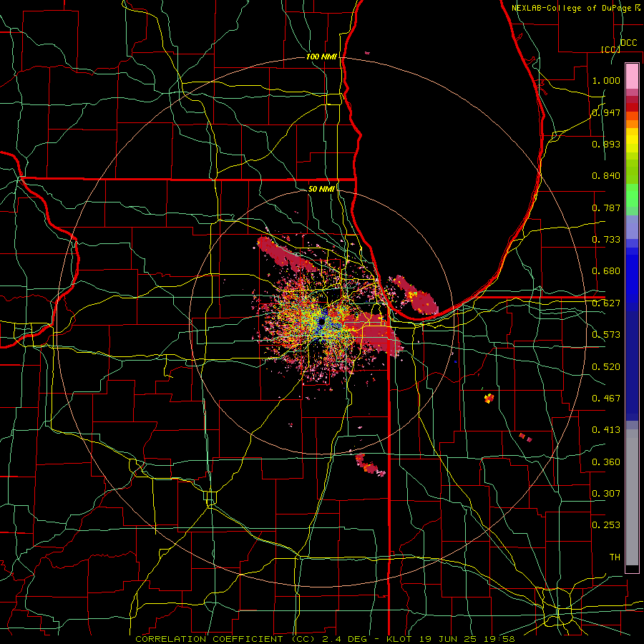Click the 1.000 value on the scale
This screenshot has height=644, width=644.
click(x=606, y=80)
